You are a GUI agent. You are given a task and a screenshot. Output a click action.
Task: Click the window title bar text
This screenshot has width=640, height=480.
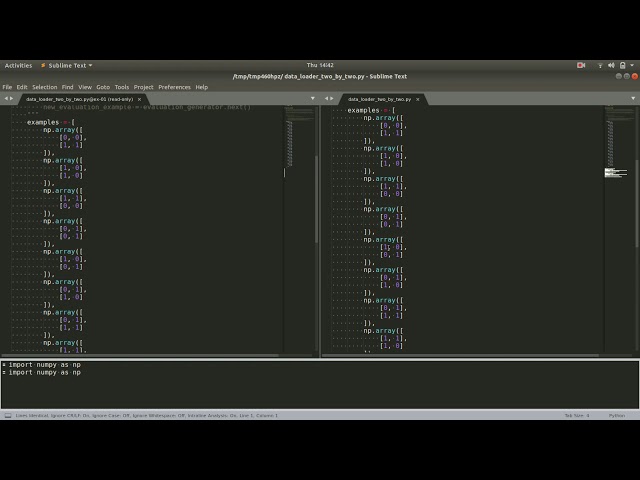tap(320, 76)
